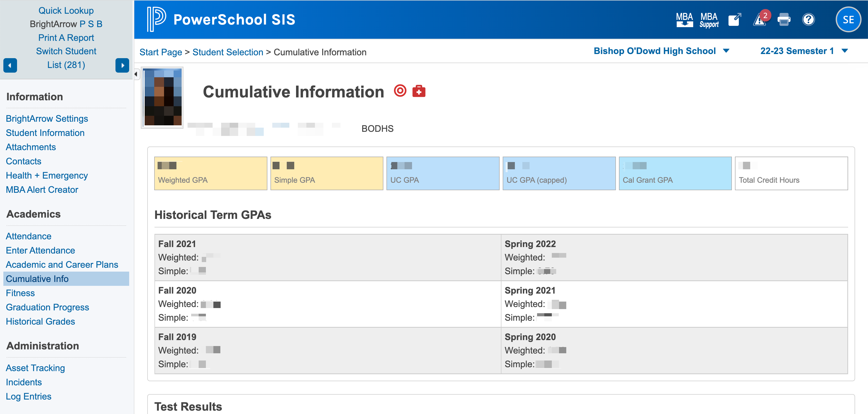Open the MBA Support icon
Viewport: 868px width, 414px height.
pyautogui.click(x=709, y=20)
